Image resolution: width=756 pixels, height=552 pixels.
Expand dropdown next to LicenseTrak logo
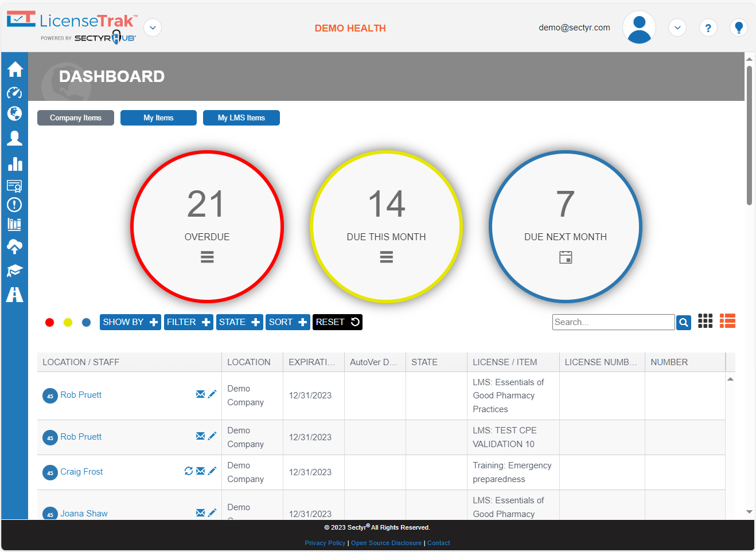pos(153,28)
